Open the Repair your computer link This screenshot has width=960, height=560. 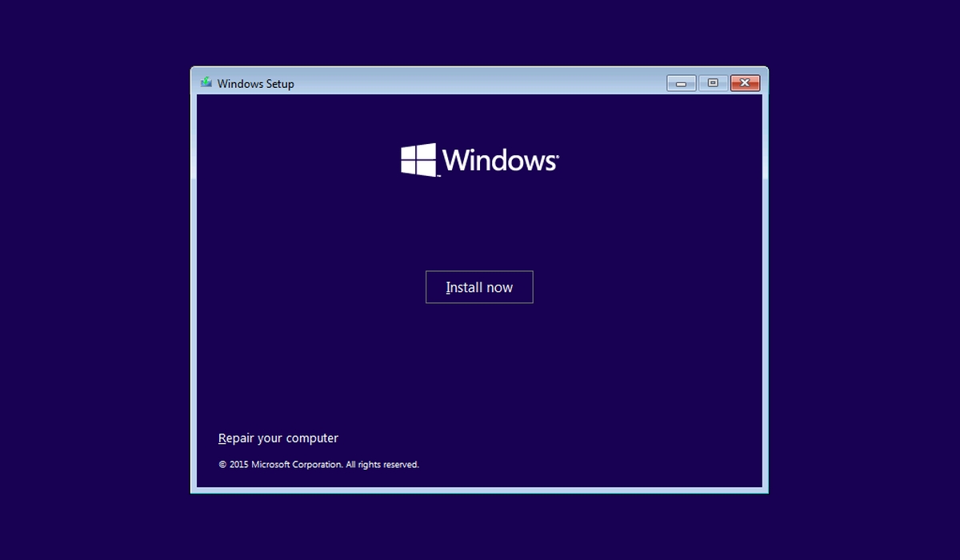coord(278,438)
